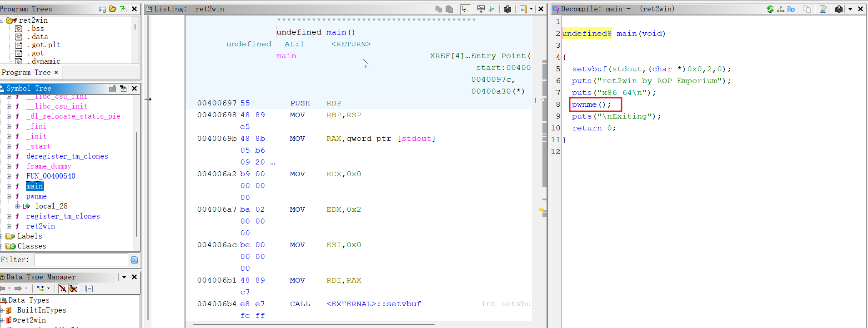868x328 pixels.
Task: Open tree view folder icon in Program Trees
Action: 112,9
